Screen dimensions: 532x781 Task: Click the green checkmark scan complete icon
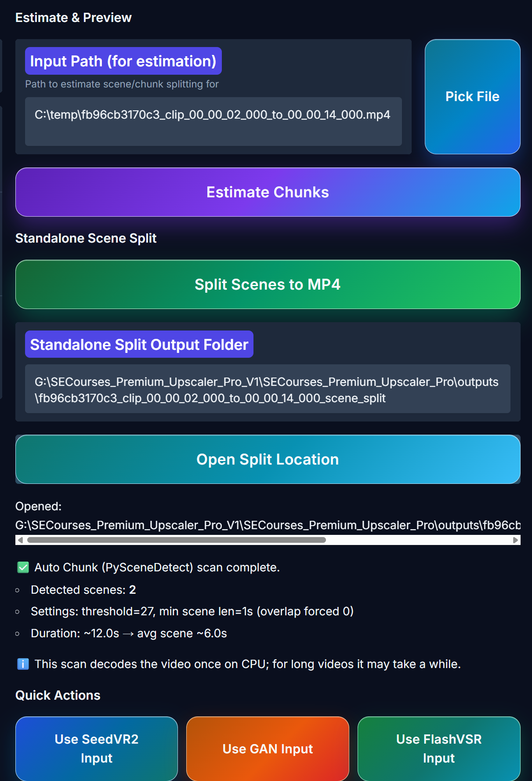[23, 567]
